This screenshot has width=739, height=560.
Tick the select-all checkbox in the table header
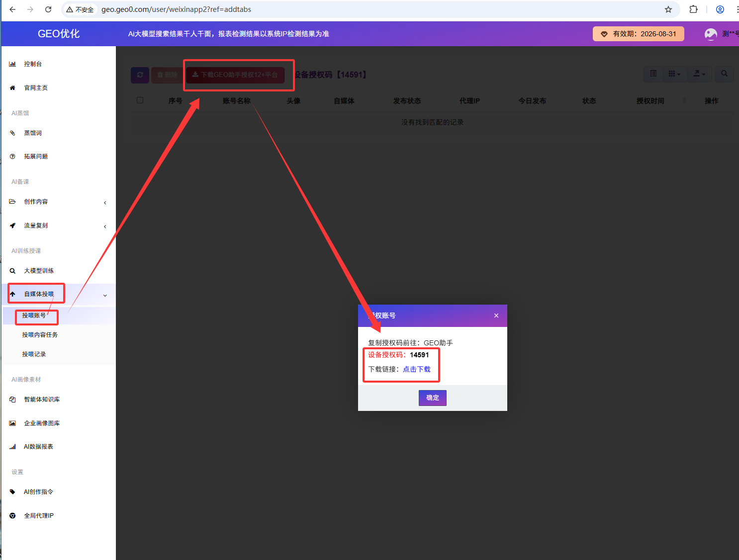click(140, 100)
